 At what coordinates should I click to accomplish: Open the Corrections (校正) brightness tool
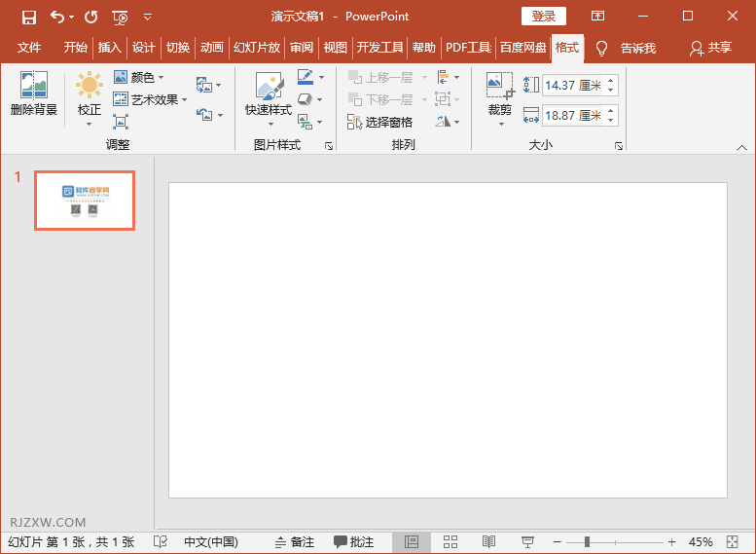coord(90,88)
